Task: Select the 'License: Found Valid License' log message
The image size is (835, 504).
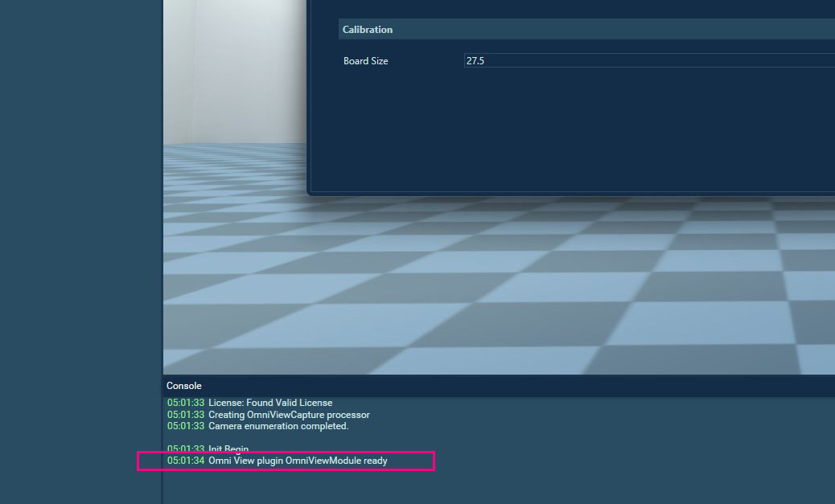Action: [270, 403]
